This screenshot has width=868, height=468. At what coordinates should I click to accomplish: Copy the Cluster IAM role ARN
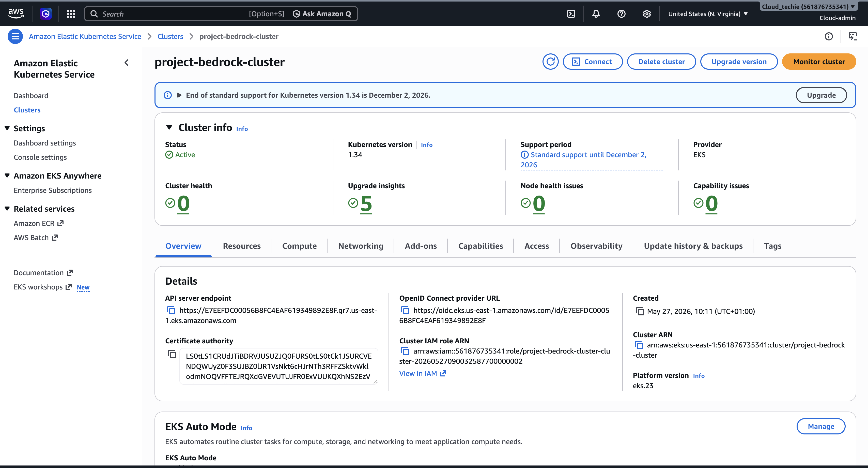coord(405,351)
